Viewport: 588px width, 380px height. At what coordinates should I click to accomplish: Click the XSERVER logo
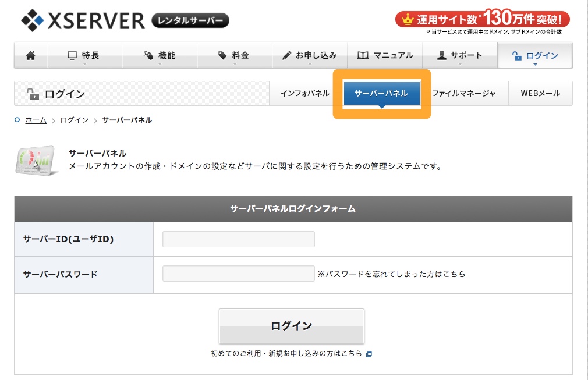(x=83, y=20)
